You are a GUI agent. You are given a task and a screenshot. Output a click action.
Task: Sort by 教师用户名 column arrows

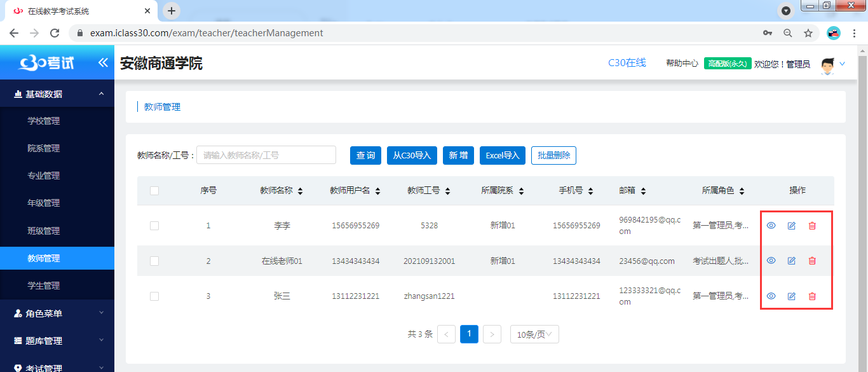click(377, 191)
